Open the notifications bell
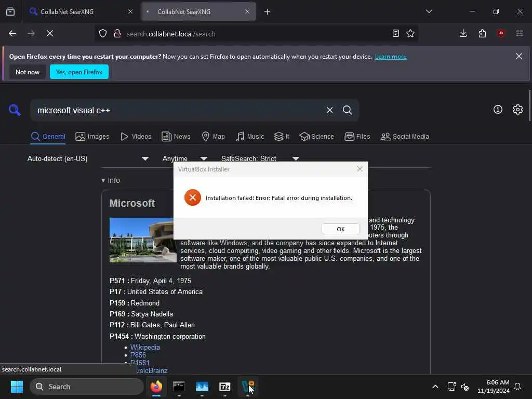The width and height of the screenshot is (532, 399). [518, 387]
